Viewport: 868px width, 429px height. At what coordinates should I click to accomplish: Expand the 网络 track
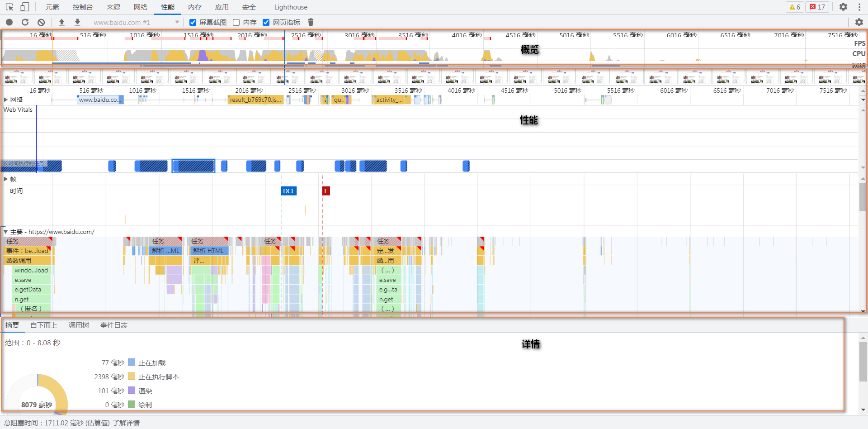6,100
